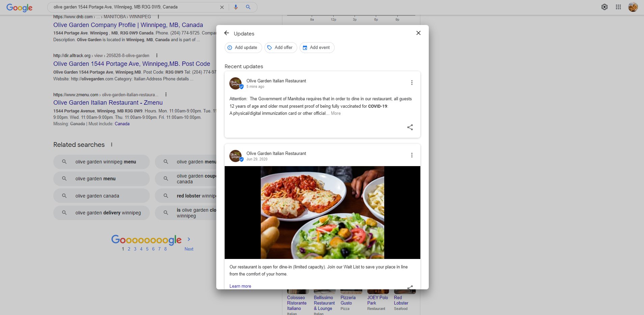Click the Google logo
This screenshot has height=315, width=644.
click(19, 7)
